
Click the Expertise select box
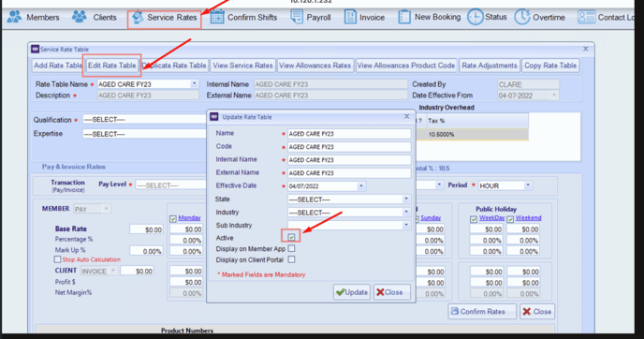pyautogui.click(x=145, y=134)
